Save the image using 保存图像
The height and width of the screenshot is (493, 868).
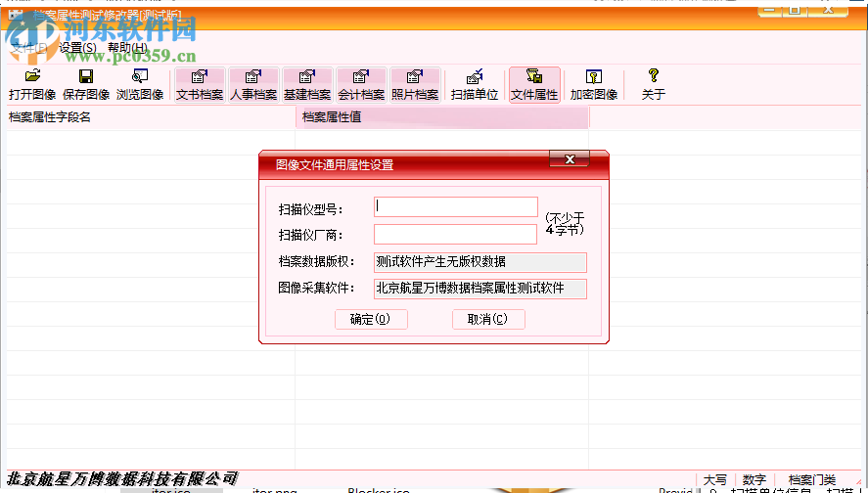coord(86,85)
